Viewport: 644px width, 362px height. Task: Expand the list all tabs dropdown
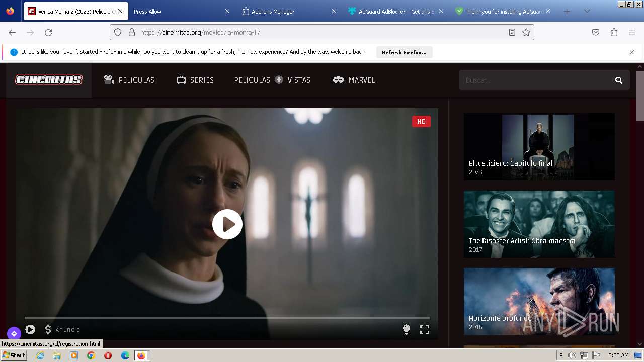pyautogui.click(x=587, y=11)
